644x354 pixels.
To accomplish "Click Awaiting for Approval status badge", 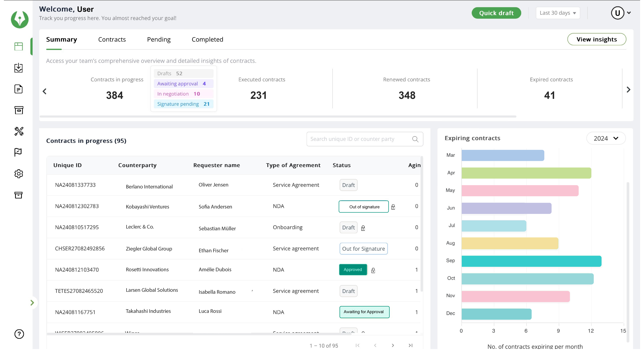I will [364, 312].
